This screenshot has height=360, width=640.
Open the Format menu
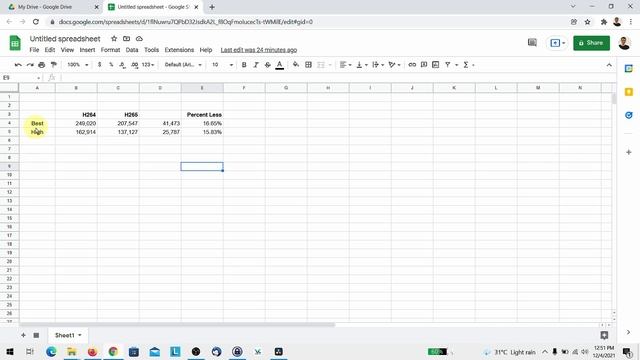pyautogui.click(x=110, y=50)
